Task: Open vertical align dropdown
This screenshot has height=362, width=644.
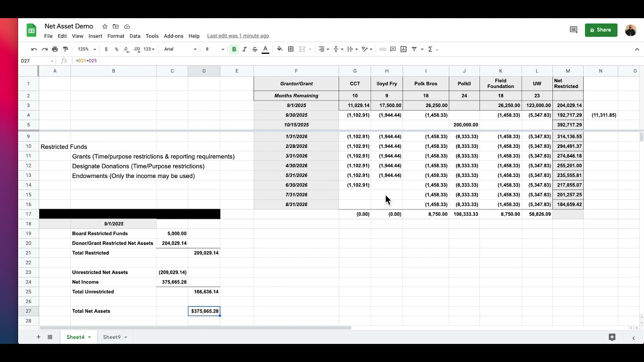Action: pos(339,49)
